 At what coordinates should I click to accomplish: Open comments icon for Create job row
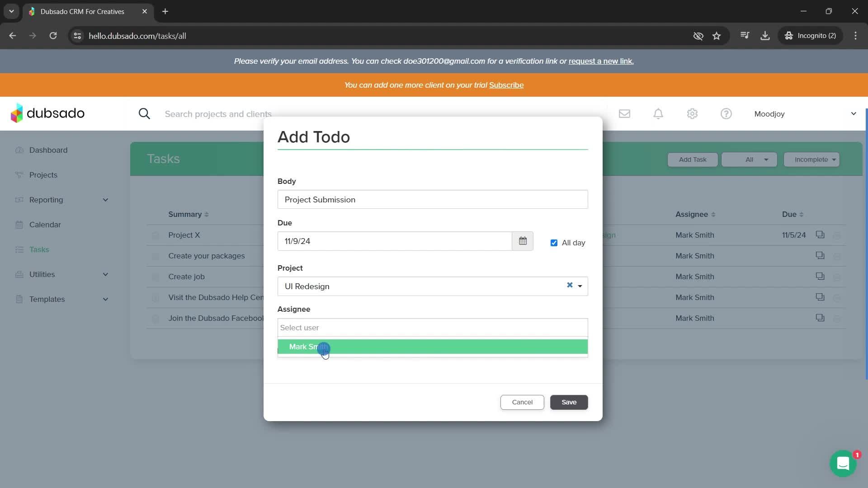(820, 276)
